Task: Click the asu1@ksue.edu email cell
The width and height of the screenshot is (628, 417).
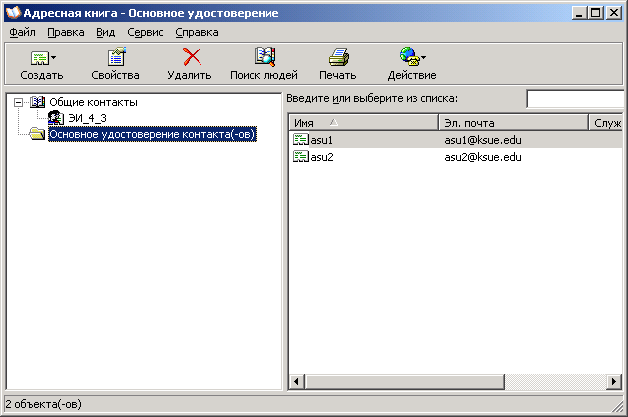Action: click(483, 140)
